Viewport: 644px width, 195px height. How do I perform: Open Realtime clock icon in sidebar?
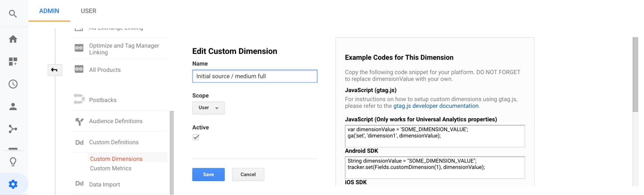[x=13, y=84]
